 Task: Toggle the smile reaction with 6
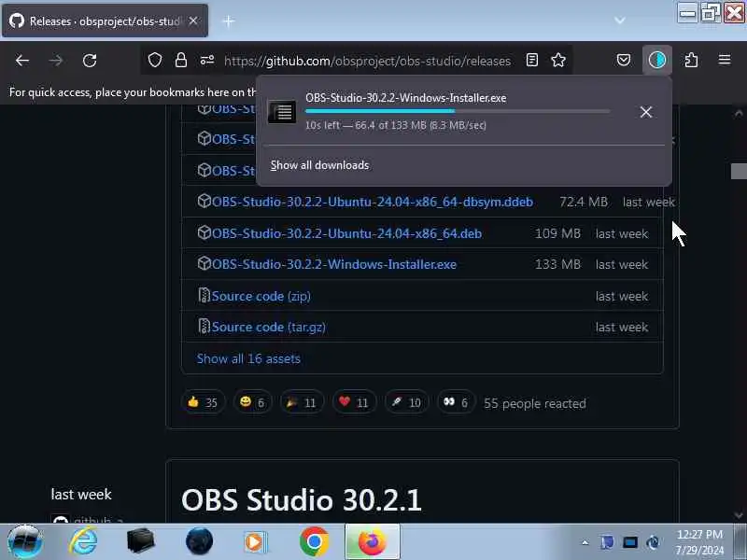click(x=252, y=402)
